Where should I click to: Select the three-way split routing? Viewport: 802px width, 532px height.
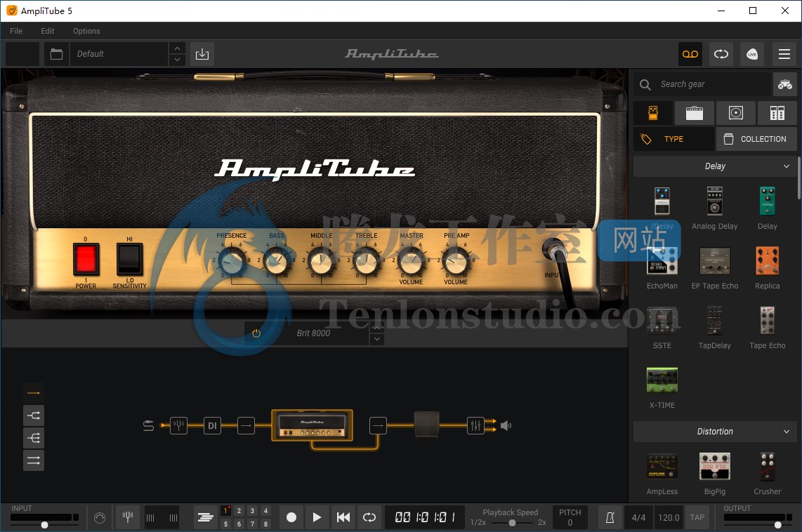pyautogui.click(x=34, y=438)
